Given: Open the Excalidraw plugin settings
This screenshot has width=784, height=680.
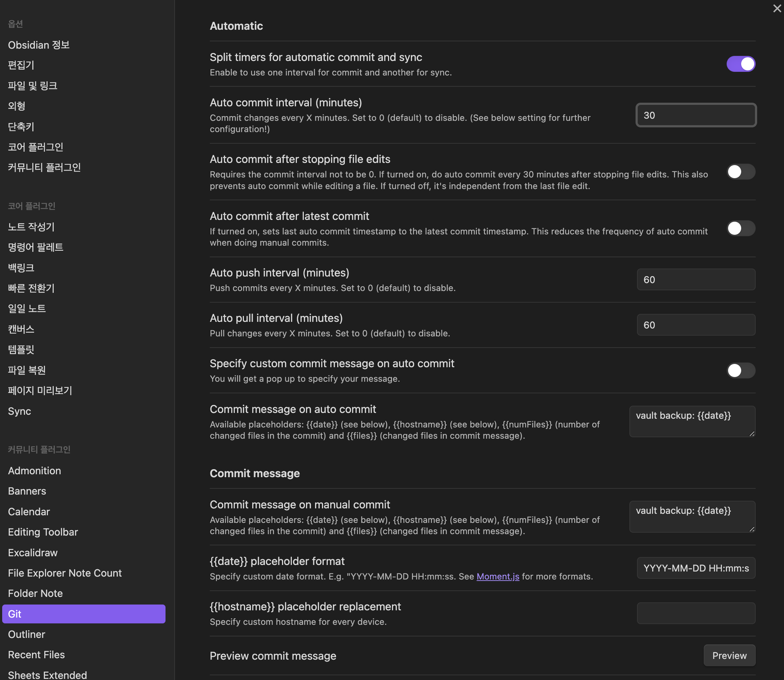Looking at the screenshot, I should pos(33,553).
